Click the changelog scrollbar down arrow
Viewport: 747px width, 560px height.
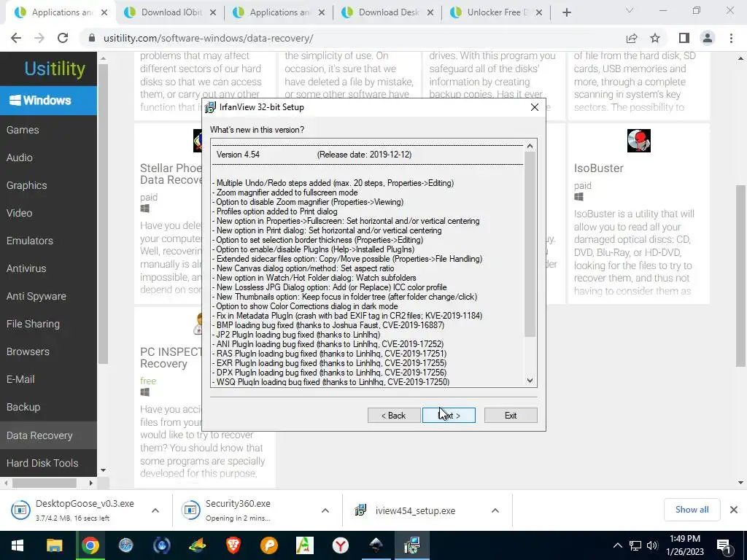tap(530, 380)
